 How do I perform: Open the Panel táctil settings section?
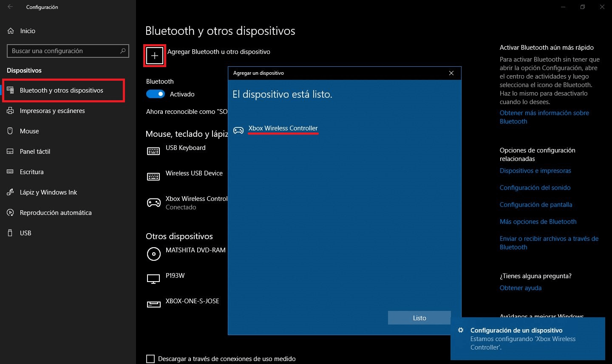[35, 152]
